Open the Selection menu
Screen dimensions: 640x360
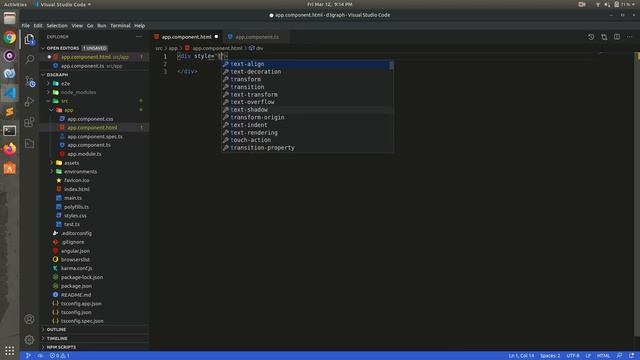pyautogui.click(x=57, y=25)
